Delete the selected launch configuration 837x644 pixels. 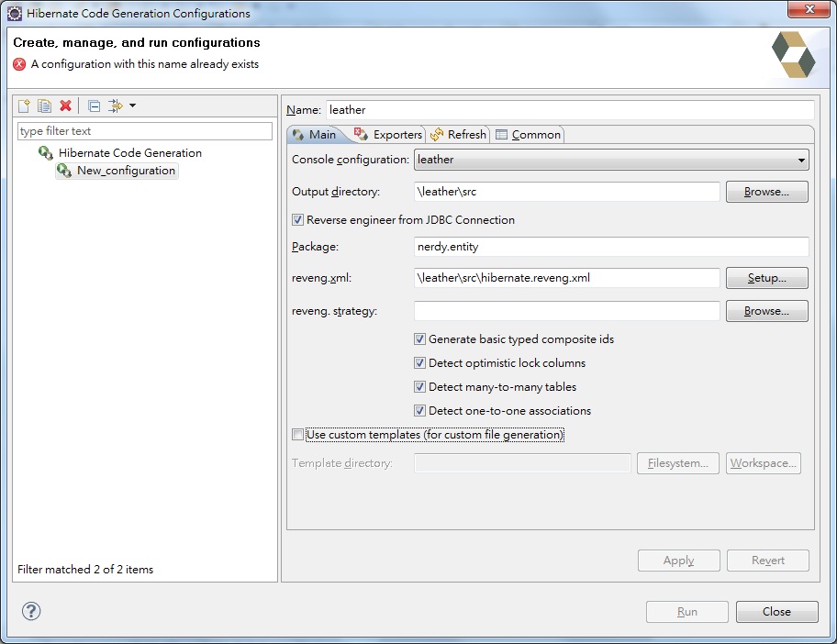click(66, 105)
